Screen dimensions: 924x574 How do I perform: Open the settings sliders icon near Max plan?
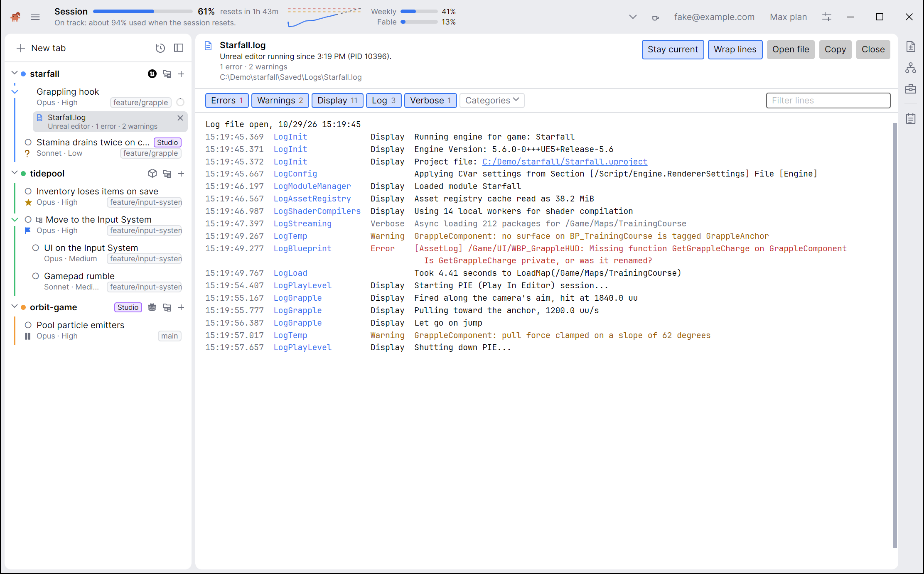[x=827, y=17]
